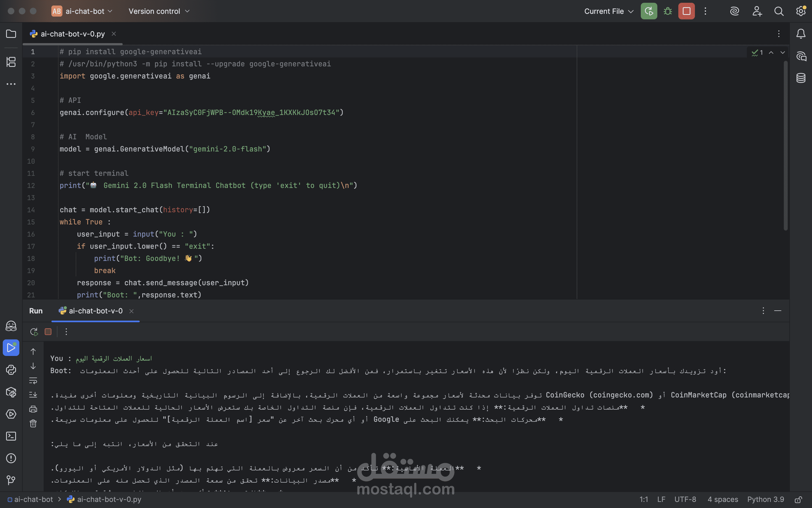Select the Run tool window play icon
This screenshot has height=508, width=812.
[11, 348]
